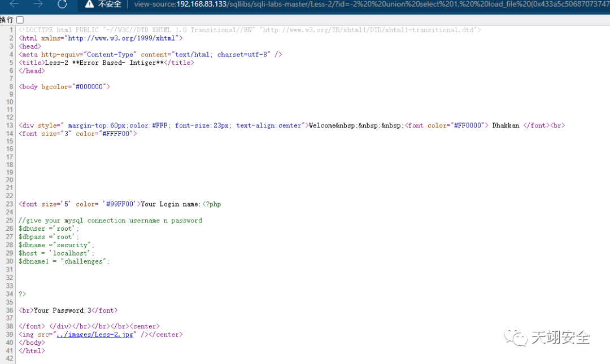Click the DOCTYPE declaration on line 1

pos(250,30)
